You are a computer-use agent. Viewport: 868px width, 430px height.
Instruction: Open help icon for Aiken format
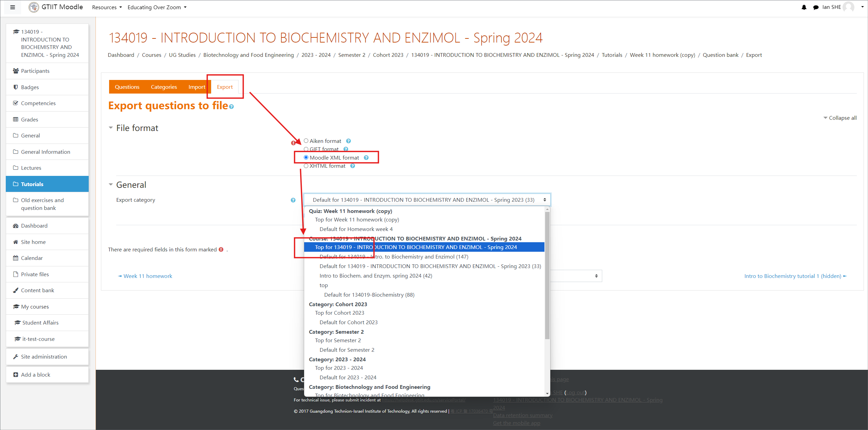[348, 141]
